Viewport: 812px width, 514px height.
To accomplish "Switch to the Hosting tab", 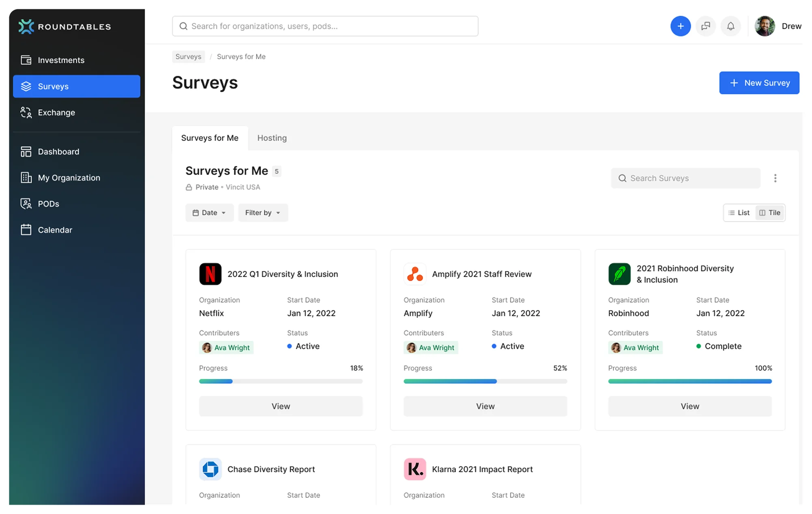I will 272,138.
